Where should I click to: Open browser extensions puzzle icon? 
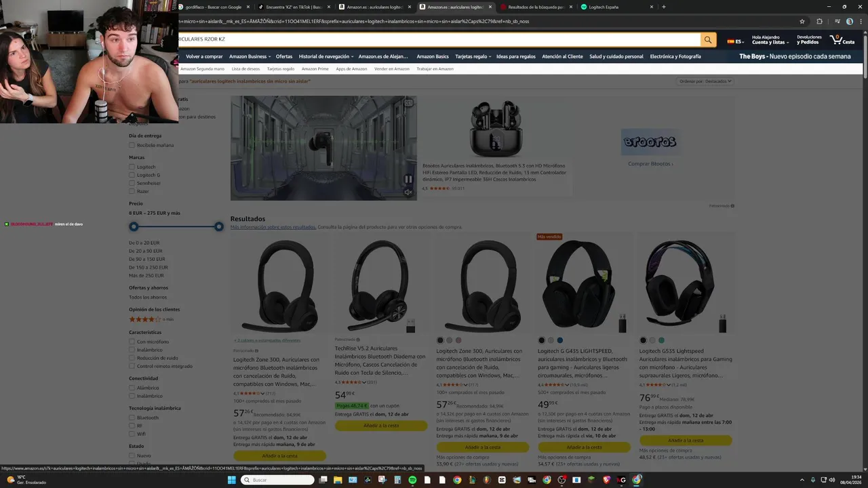click(x=819, y=21)
